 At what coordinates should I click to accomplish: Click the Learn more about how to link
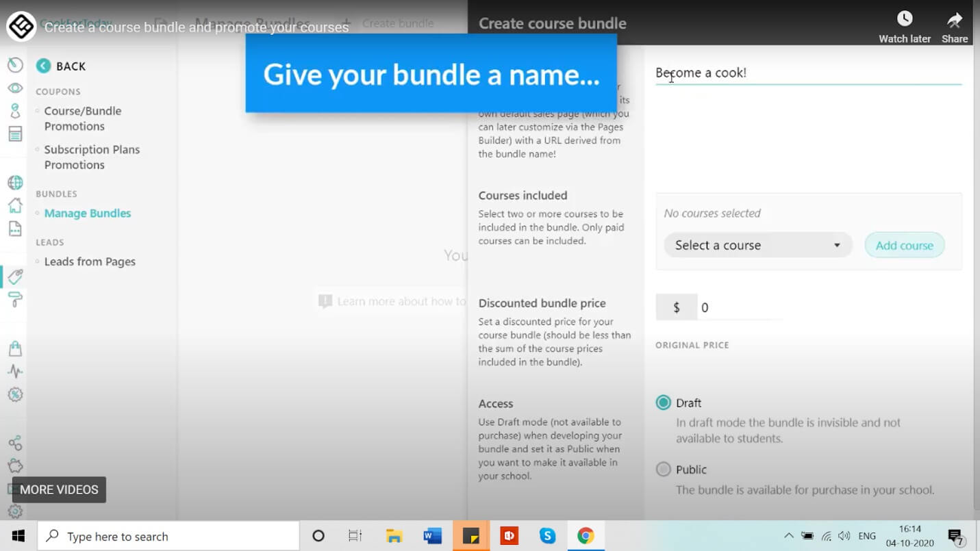(x=392, y=301)
